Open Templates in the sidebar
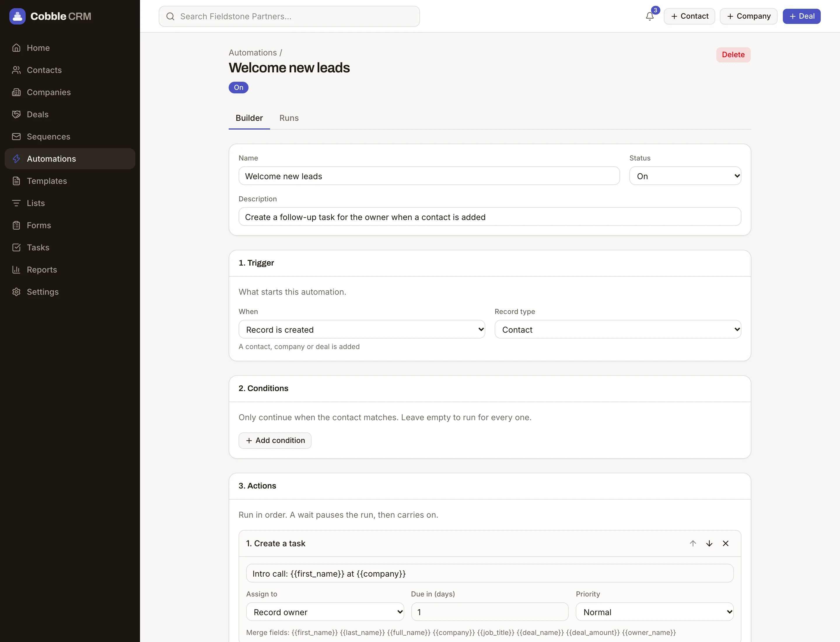 tap(70, 181)
